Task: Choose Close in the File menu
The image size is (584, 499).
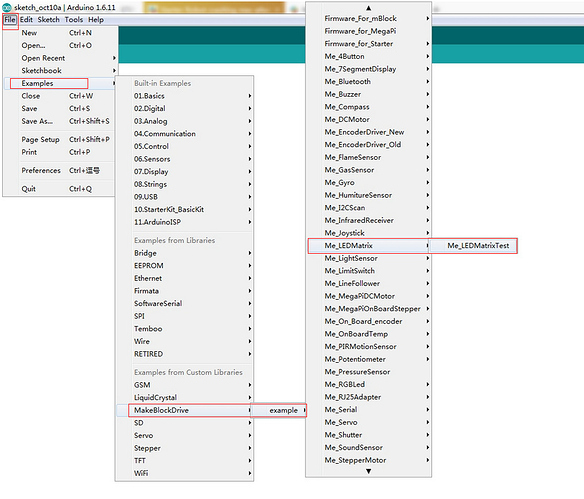Action: pyautogui.click(x=60, y=96)
